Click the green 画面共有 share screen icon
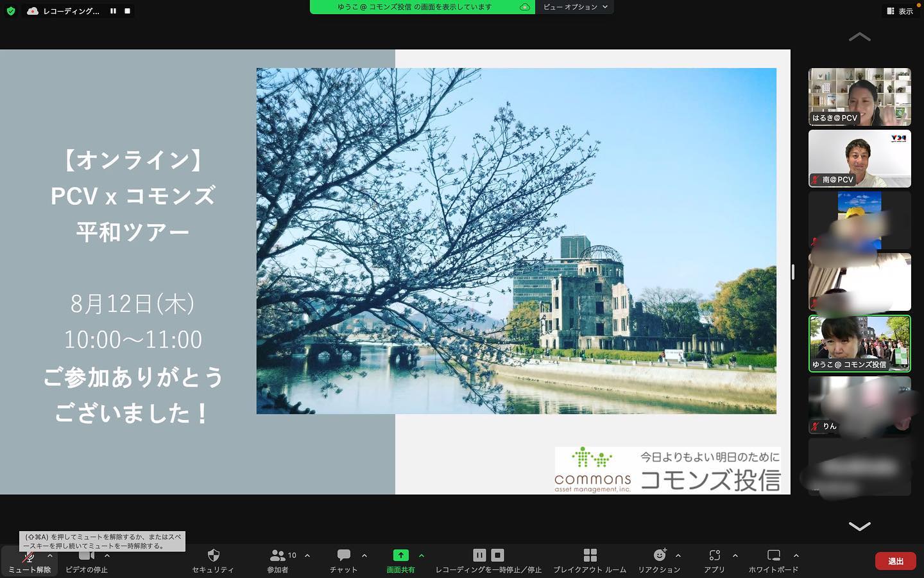 pyautogui.click(x=400, y=556)
